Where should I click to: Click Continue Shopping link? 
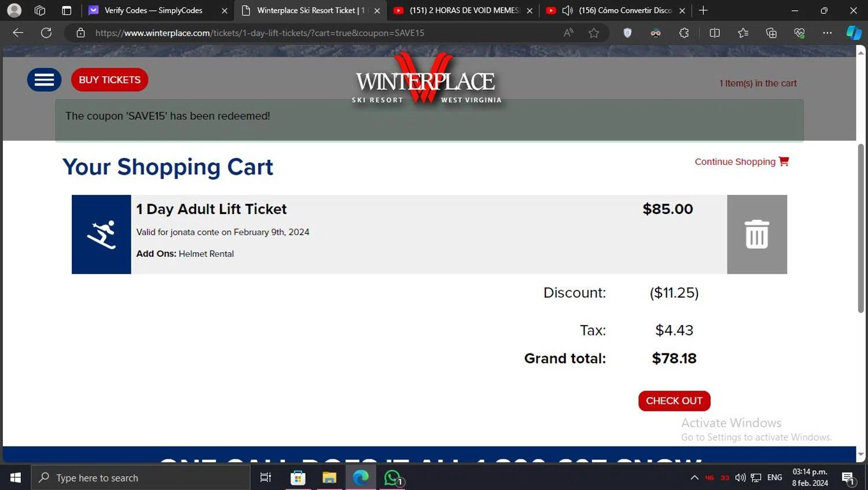pos(741,161)
